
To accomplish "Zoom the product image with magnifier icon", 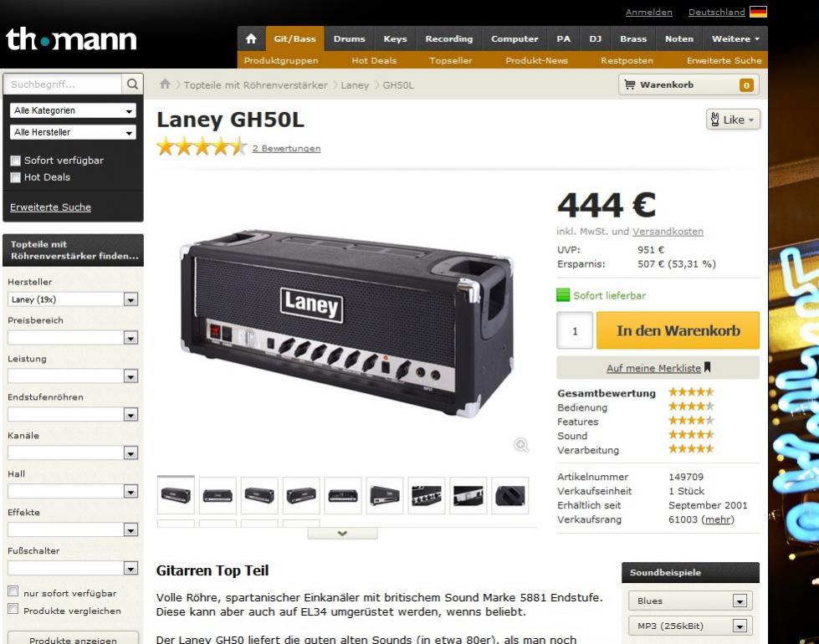I will 520,445.
